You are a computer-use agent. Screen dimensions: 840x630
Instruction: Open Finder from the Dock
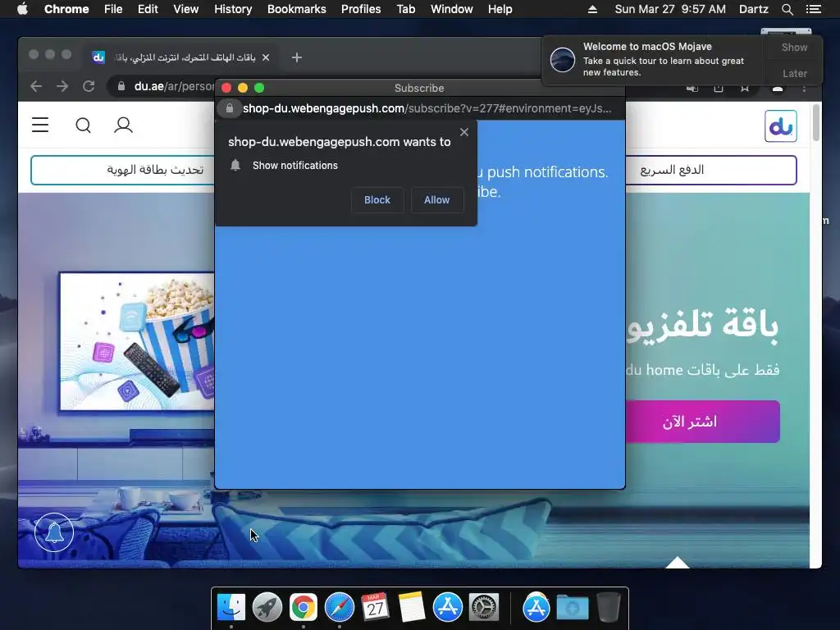(231, 608)
